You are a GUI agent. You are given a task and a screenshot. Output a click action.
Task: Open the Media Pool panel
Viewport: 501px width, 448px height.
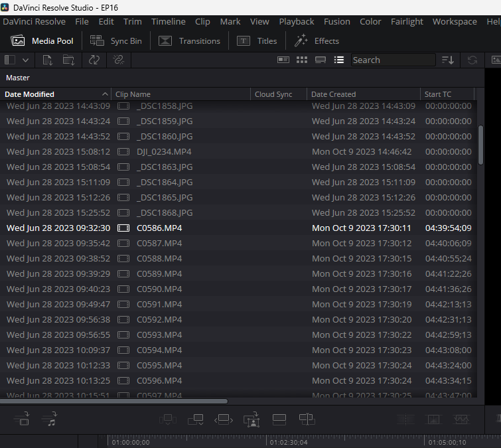[x=42, y=41]
